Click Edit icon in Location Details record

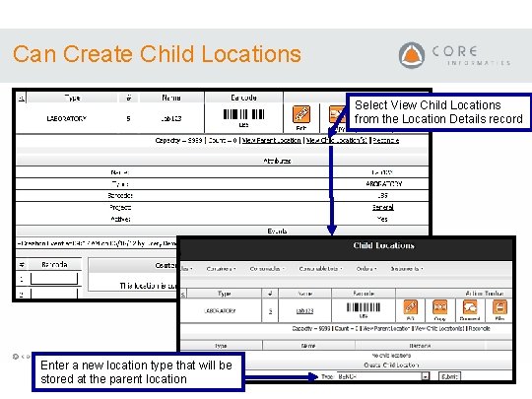(301, 114)
